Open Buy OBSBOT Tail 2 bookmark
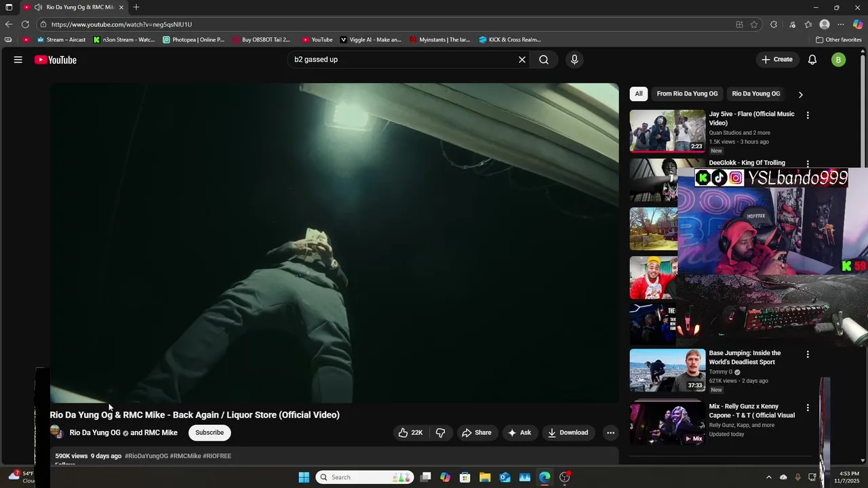Image resolution: width=868 pixels, height=488 pixels. (x=262, y=40)
